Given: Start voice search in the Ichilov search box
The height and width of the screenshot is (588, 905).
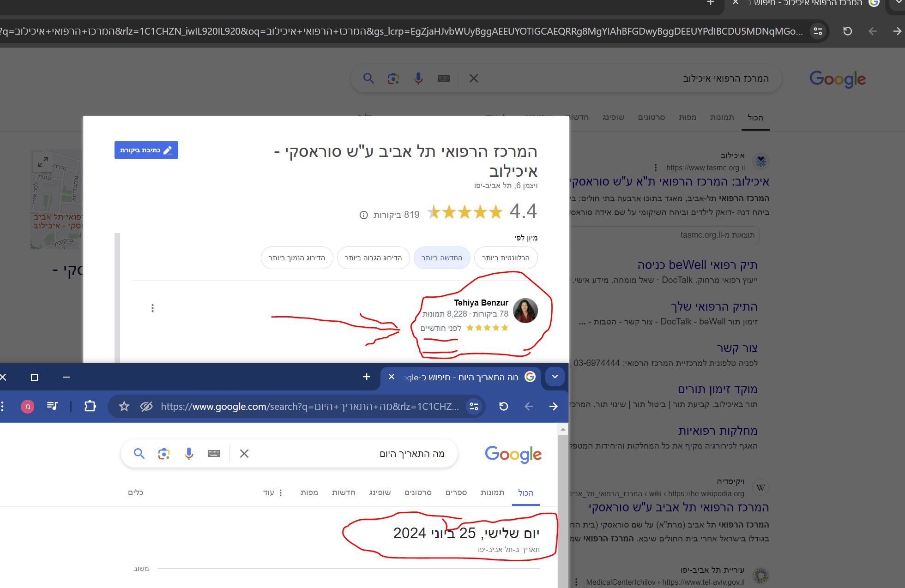Looking at the screenshot, I should click(418, 78).
